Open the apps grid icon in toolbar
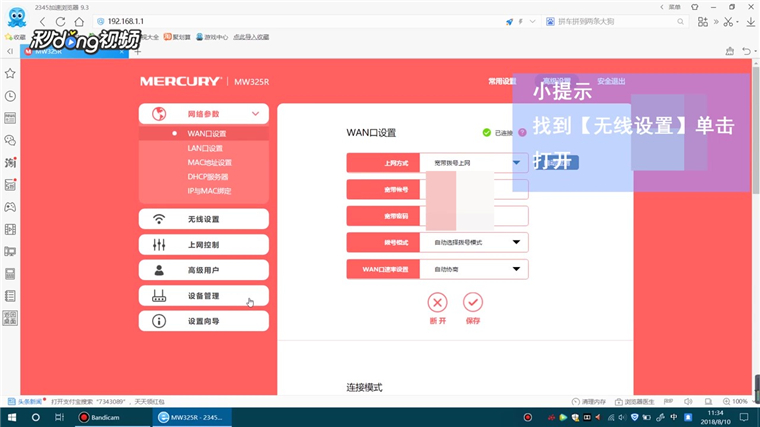 (703, 22)
